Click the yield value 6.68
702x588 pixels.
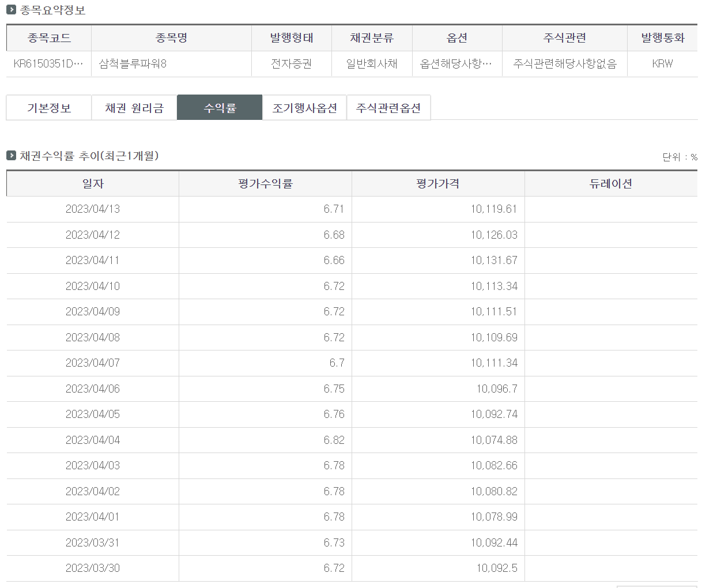334,235
